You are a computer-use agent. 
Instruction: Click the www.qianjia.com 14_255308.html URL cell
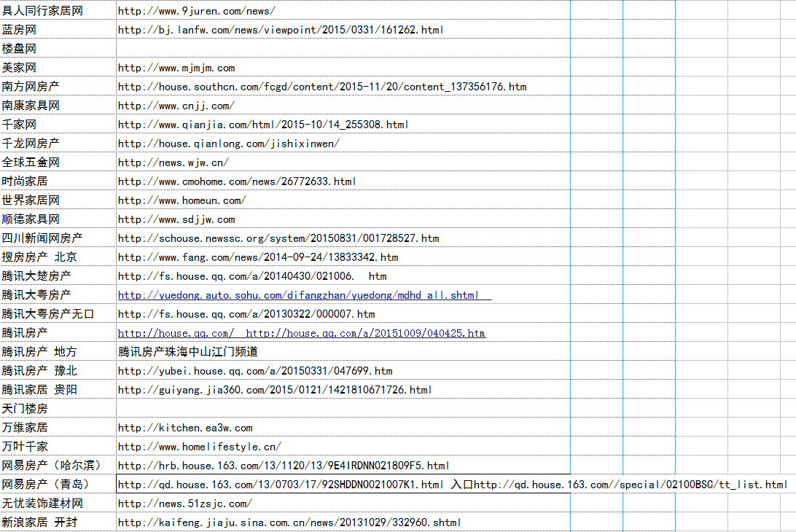(x=343, y=125)
